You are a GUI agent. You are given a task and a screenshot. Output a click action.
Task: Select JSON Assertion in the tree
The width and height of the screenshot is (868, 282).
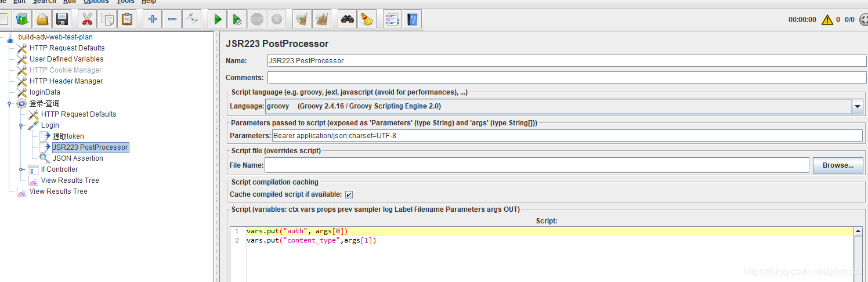78,158
